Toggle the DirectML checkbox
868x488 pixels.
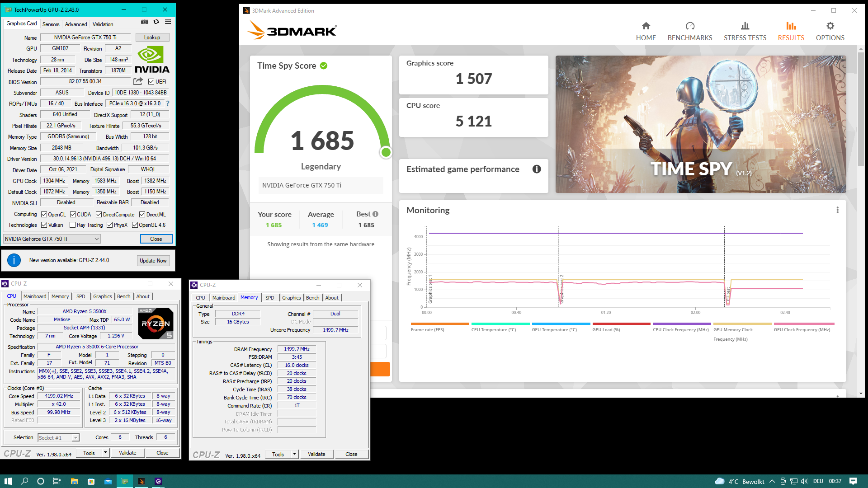pos(142,215)
